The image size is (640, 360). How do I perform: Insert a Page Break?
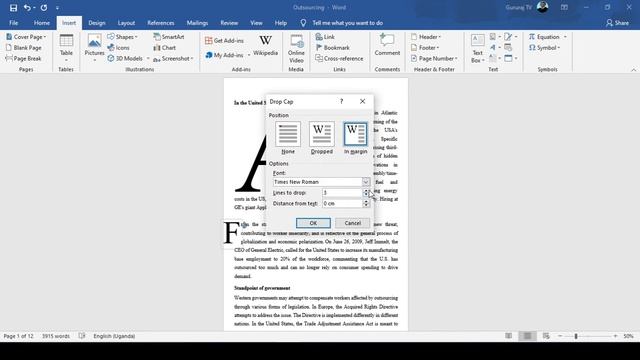pos(24,58)
